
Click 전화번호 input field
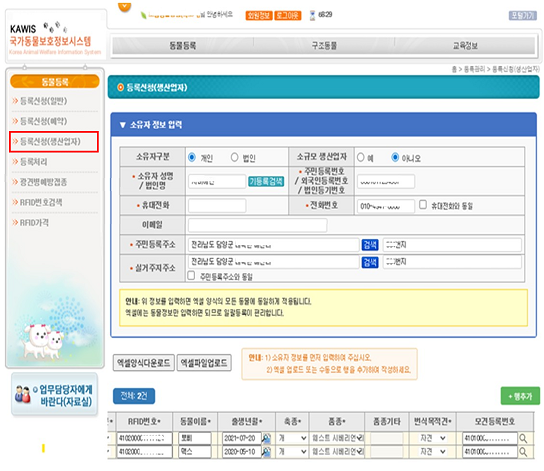tap(386, 206)
